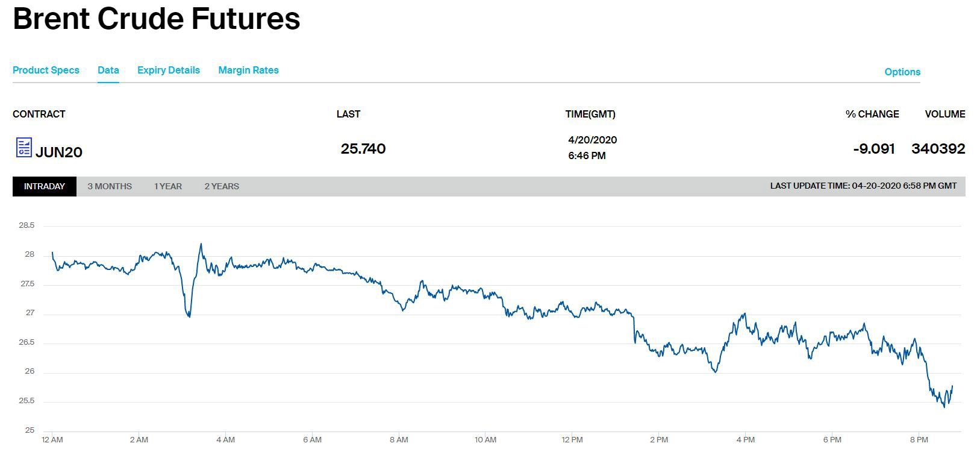Image resolution: width=980 pixels, height=452 pixels.
Task: Open the Options link
Action: coord(902,72)
